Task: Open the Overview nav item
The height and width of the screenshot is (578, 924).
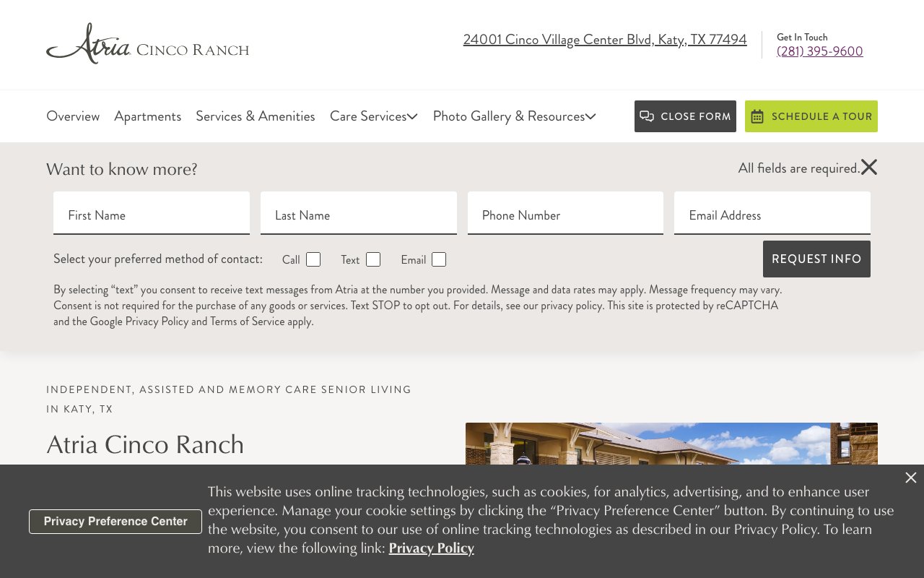Action: click(73, 116)
